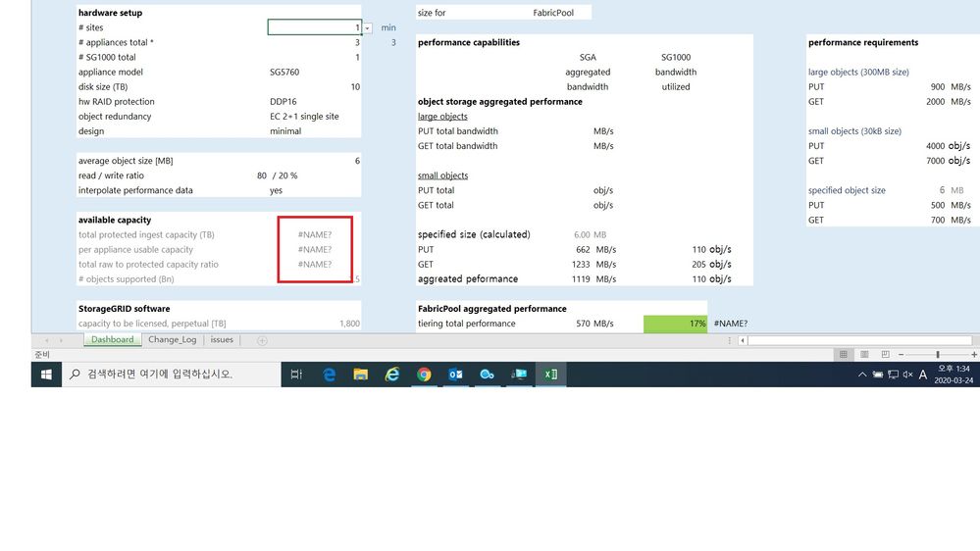Open File Explorer from the taskbar
Viewport: 980px width, 551px height.
point(361,375)
